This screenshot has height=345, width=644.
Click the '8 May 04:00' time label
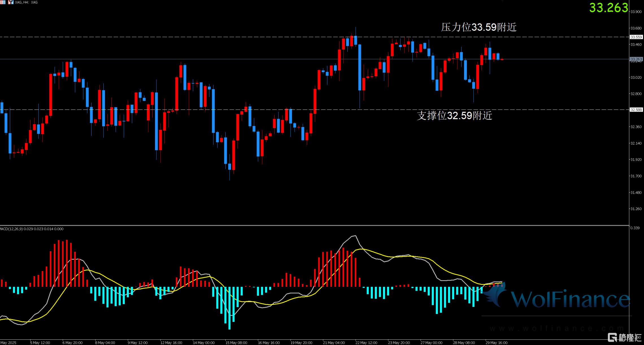tap(105, 343)
